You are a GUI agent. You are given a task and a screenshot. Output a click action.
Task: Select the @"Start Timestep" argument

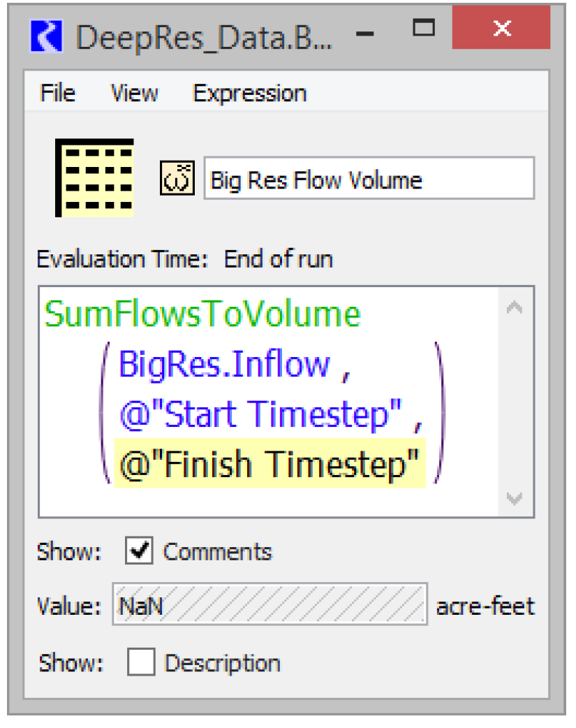(x=263, y=414)
